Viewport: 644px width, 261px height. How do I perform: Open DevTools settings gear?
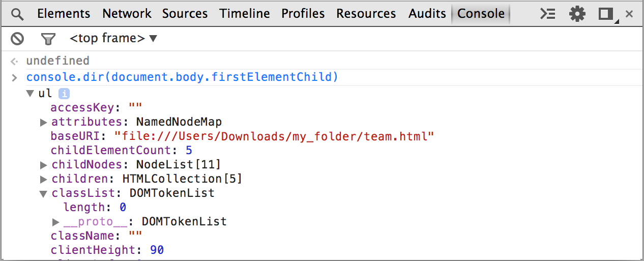pyautogui.click(x=577, y=14)
